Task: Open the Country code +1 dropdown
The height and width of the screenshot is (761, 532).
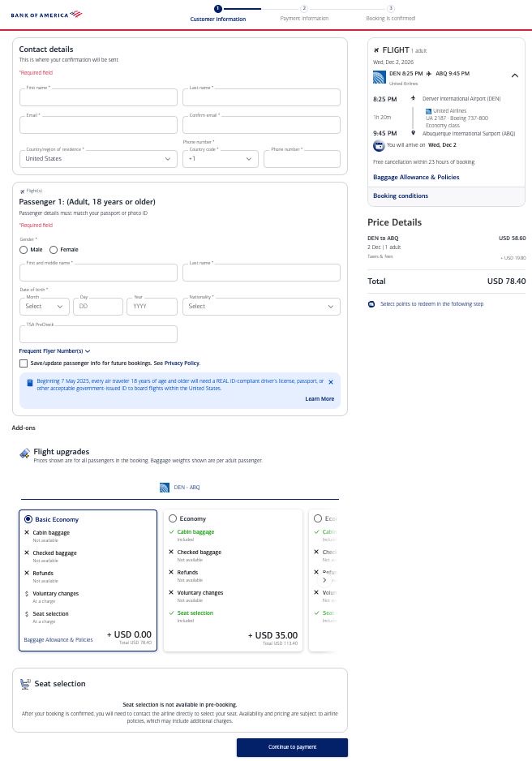Action: tap(221, 159)
